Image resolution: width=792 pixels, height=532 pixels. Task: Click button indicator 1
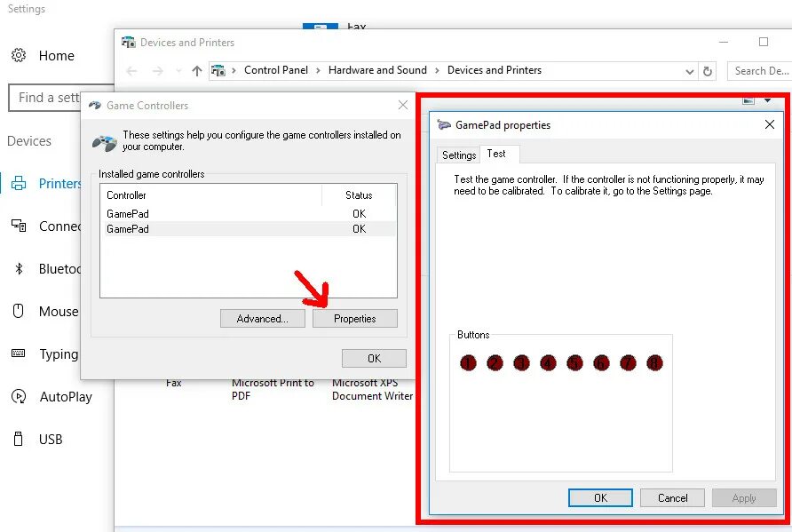(468, 362)
